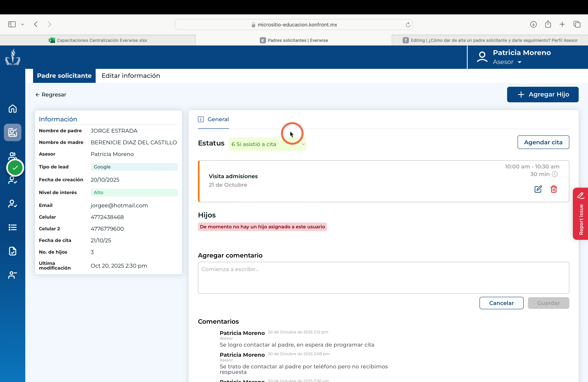This screenshot has height=382, width=588.
Task: Open the home icon in sidebar
Action: [13, 109]
